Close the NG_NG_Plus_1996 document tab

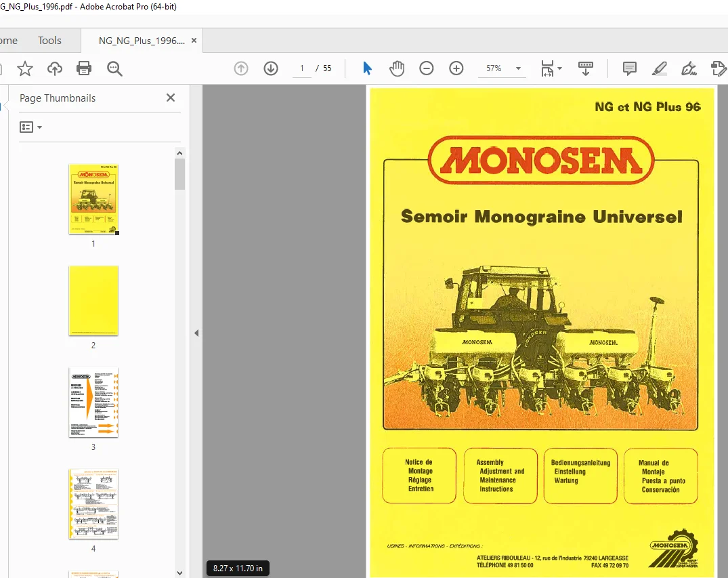[194, 41]
